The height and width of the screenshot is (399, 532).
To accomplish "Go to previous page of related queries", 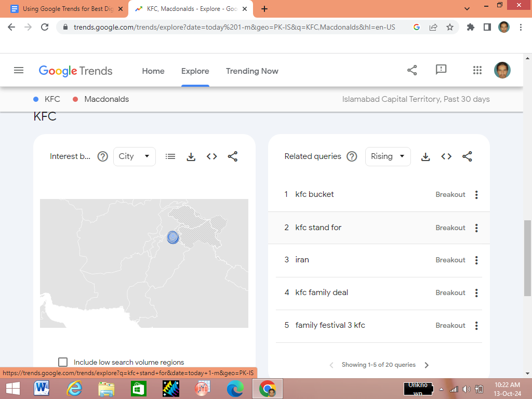I will click(x=331, y=365).
